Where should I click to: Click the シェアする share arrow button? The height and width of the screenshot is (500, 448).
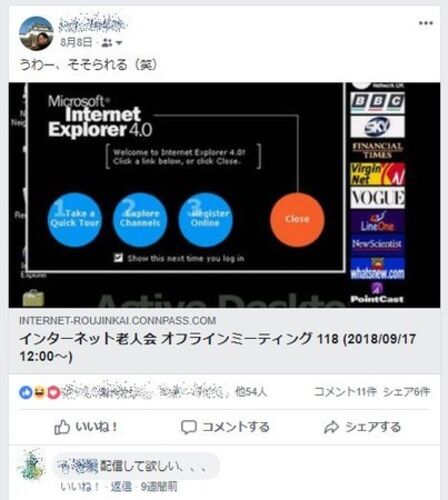(x=362, y=427)
